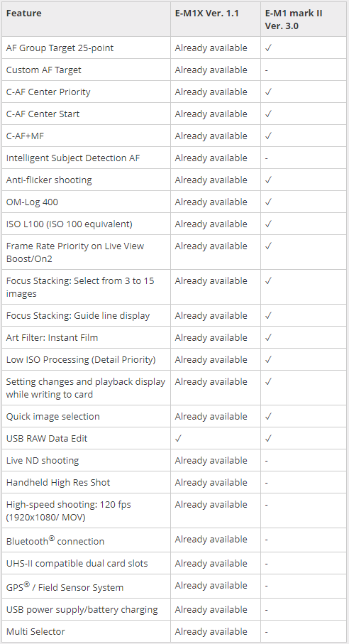Click the UHS-II compatible dual card slots cell
The width and height of the screenshot is (349, 644).
(x=86, y=563)
